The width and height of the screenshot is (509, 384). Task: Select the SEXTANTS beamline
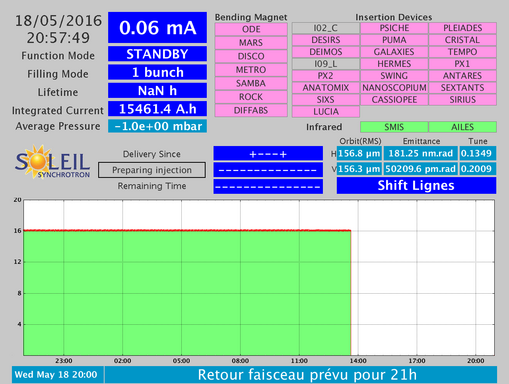(x=463, y=88)
